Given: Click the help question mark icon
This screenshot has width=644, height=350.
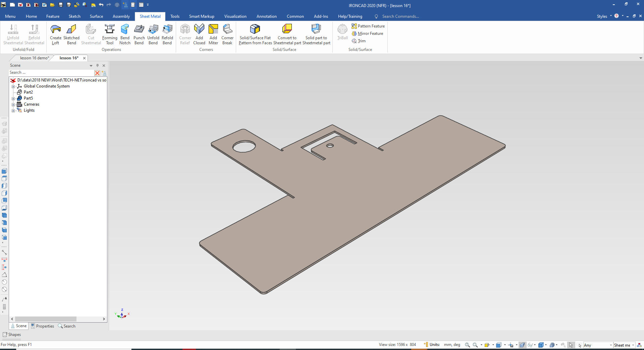Looking at the screenshot, I should (616, 16).
